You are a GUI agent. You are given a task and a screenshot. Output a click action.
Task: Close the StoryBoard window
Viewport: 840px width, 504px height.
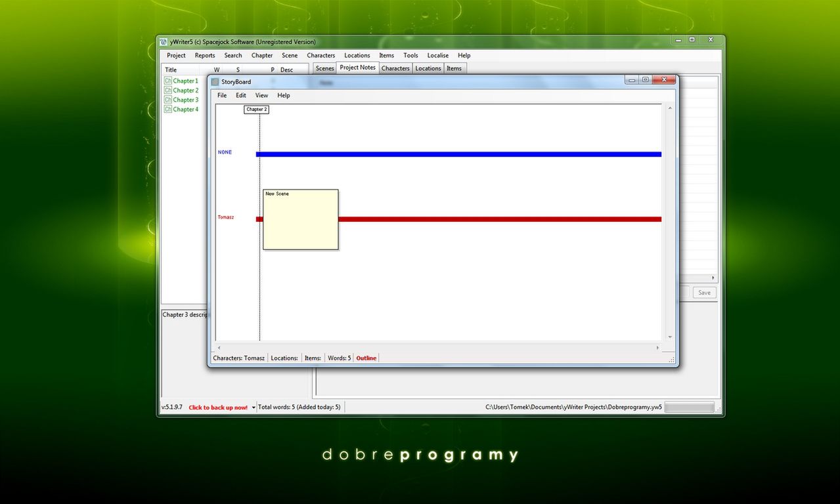[x=665, y=80]
